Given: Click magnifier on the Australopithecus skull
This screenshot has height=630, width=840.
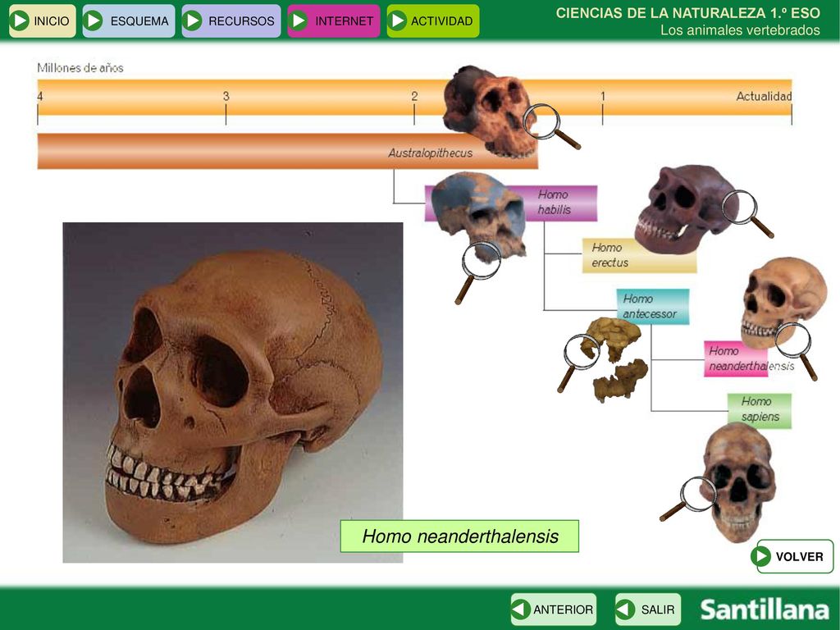Looking at the screenshot, I should tap(550, 126).
